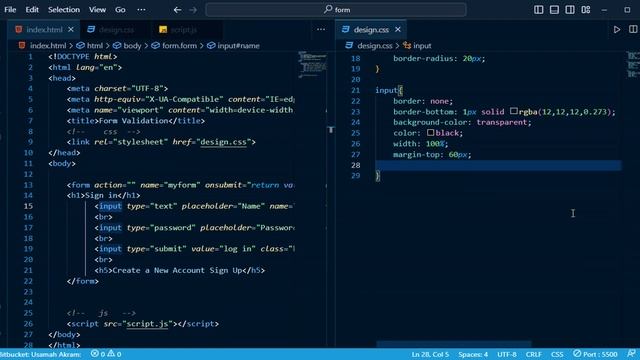640x360 pixels.
Task: Click input#name breadcrumb item
Action: (x=238, y=46)
